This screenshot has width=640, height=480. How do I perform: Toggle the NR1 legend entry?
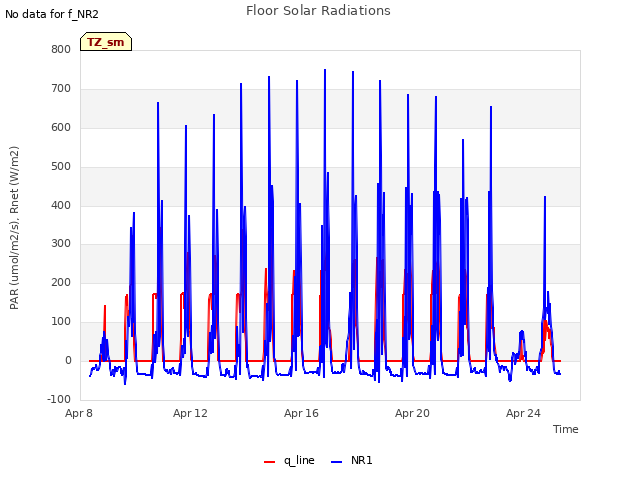click(351, 460)
